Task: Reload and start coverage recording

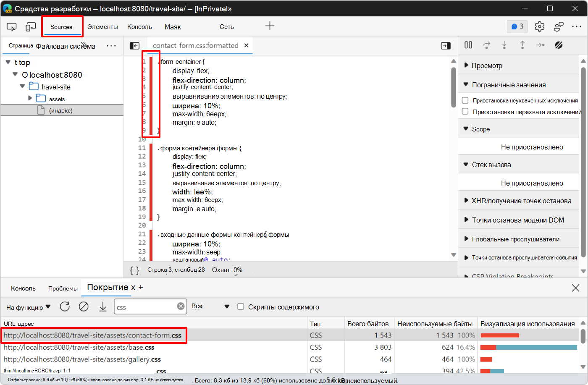Action: click(65, 306)
